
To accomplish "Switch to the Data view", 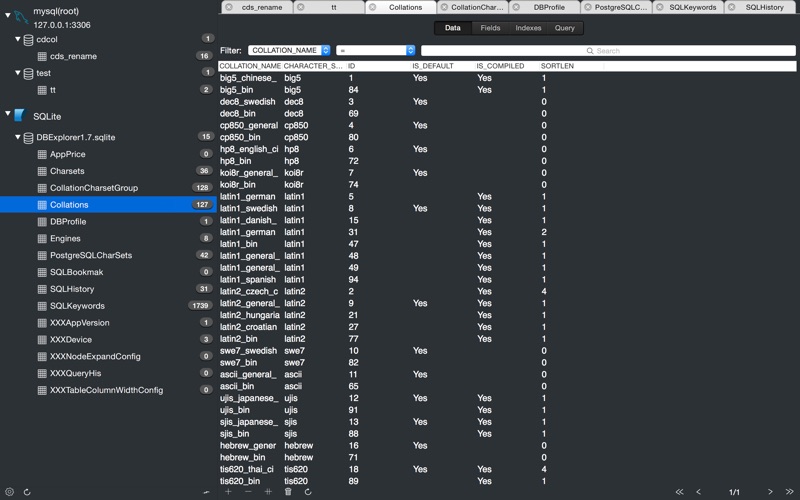I will click(x=453, y=28).
